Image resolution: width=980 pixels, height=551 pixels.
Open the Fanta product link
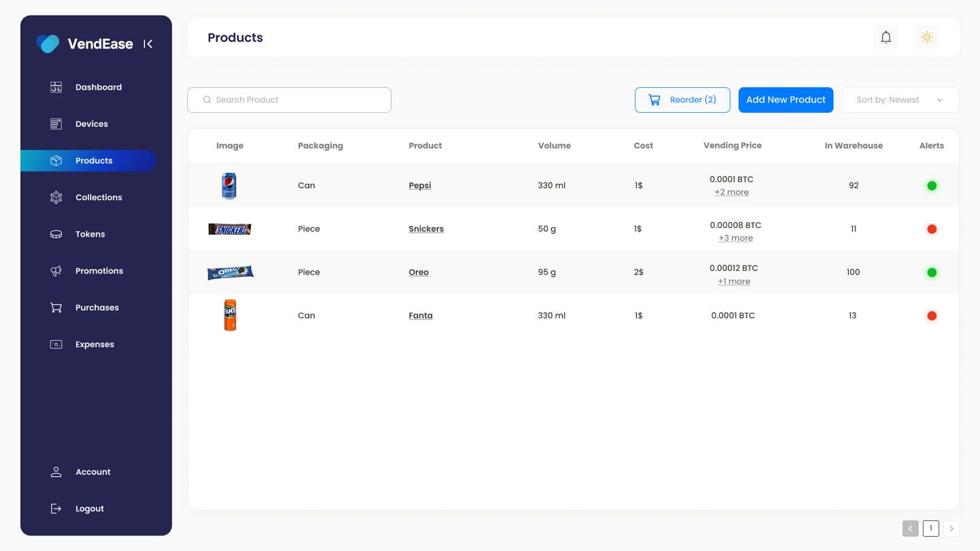tap(421, 316)
